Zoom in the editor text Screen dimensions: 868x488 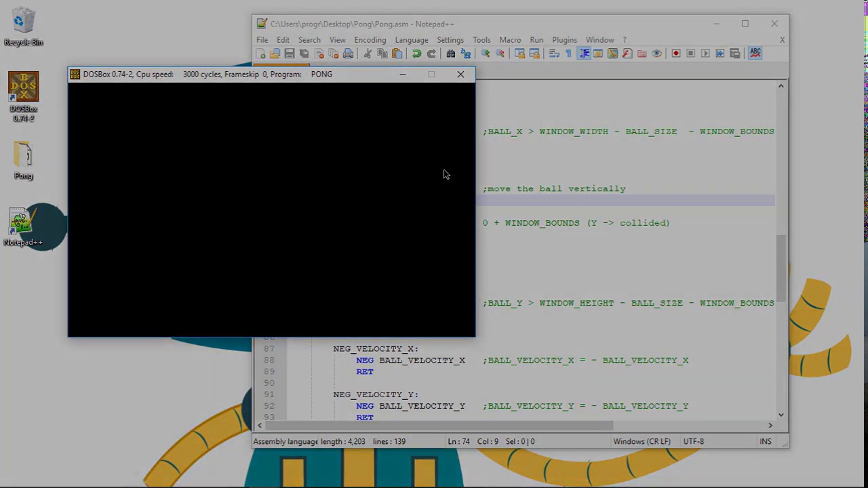tap(485, 54)
